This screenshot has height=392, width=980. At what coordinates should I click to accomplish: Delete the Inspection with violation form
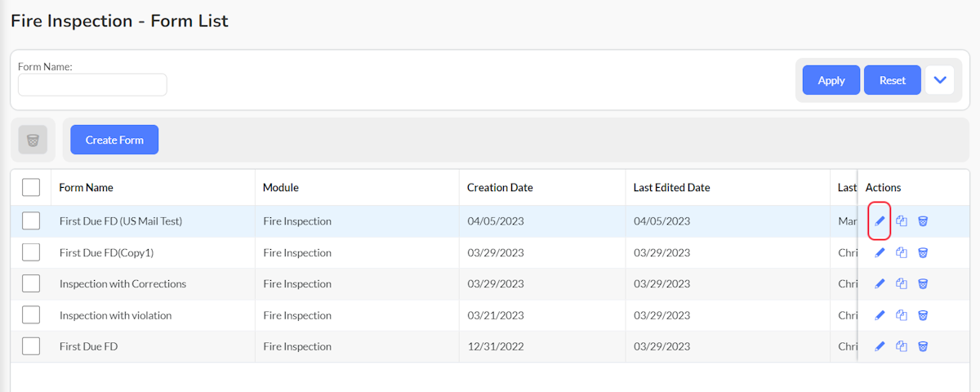tap(923, 315)
